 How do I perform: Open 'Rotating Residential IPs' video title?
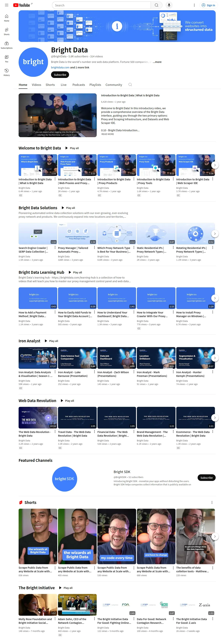(191, 250)
